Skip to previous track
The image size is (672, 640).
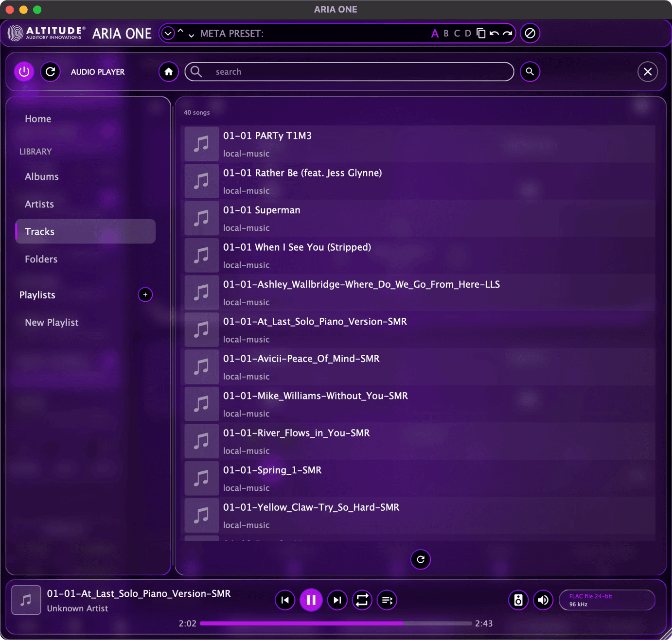click(x=285, y=600)
